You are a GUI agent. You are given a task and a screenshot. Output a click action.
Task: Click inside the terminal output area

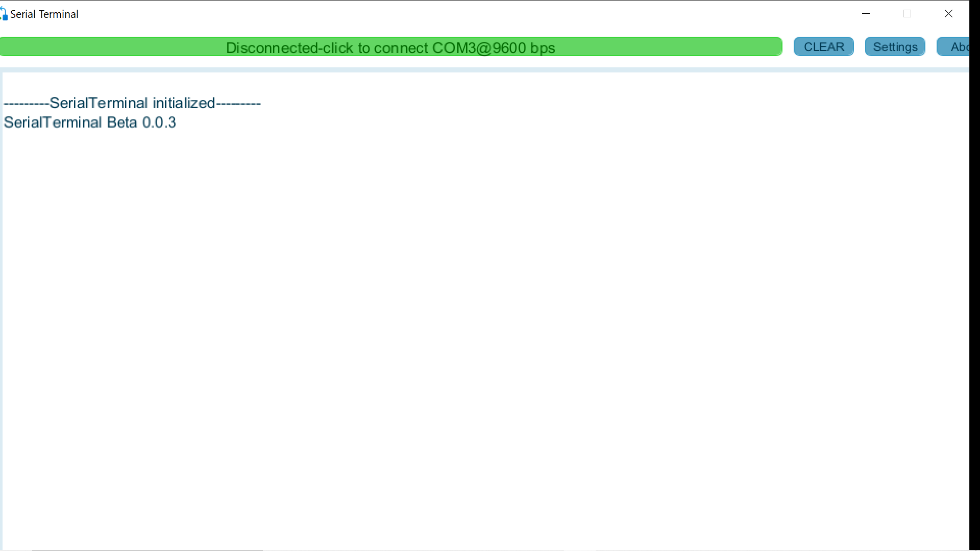click(459, 306)
